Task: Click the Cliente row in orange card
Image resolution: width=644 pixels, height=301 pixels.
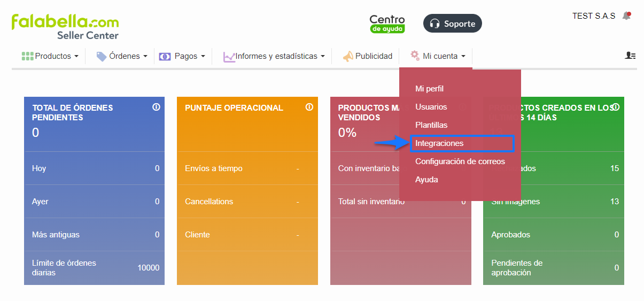Action: coord(247,235)
